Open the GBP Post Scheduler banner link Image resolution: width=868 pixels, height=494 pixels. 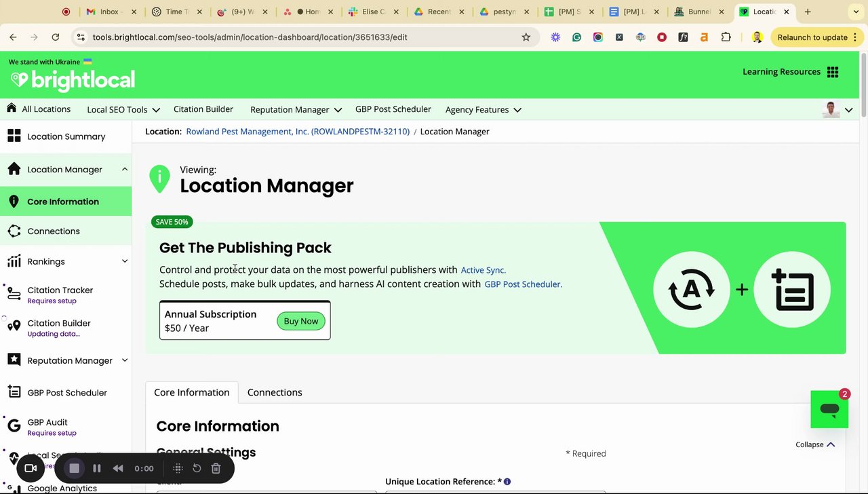pyautogui.click(x=524, y=284)
